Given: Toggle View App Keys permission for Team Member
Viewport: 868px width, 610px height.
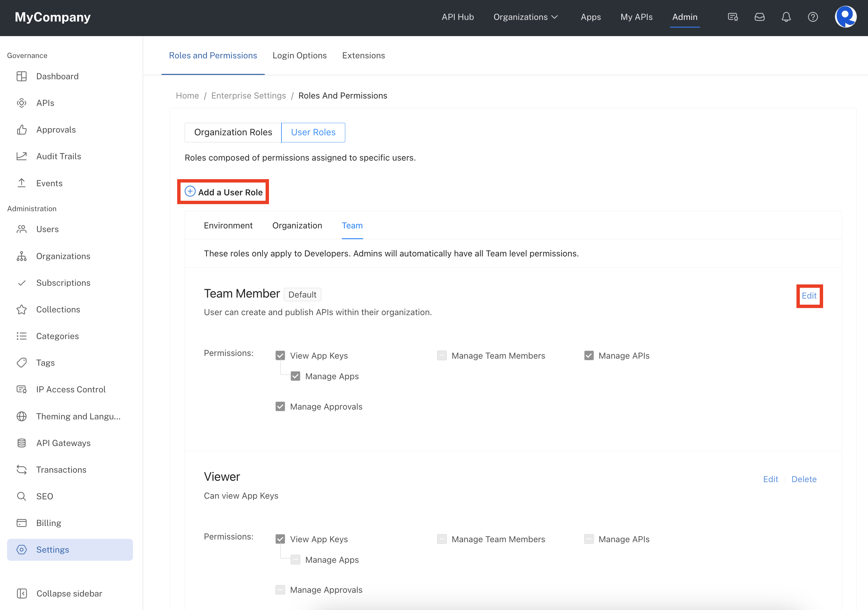Looking at the screenshot, I should click(280, 355).
